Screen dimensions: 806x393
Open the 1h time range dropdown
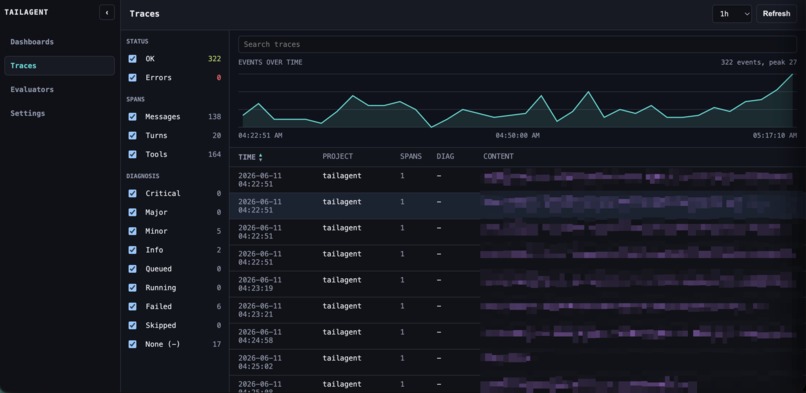tap(732, 14)
